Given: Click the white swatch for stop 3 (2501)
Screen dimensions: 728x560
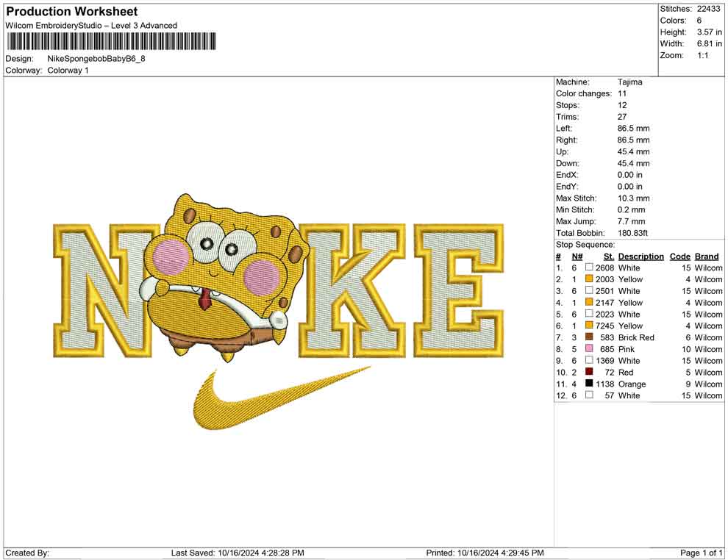Looking at the screenshot, I should click(589, 290).
